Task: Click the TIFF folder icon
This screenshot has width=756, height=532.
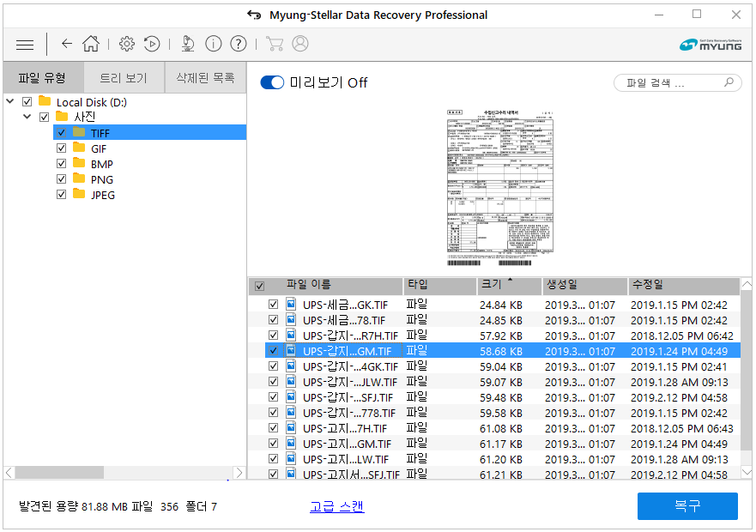Action: [79, 132]
